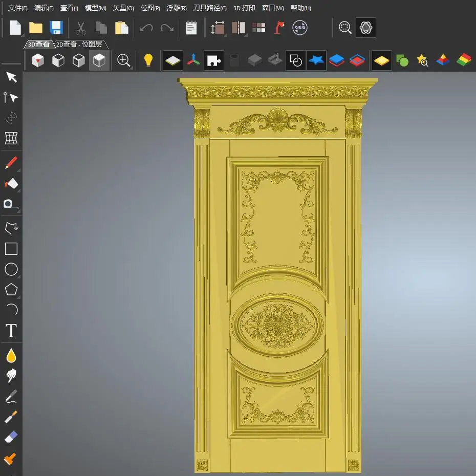Click the gold star with magnifier icon

coord(423,60)
